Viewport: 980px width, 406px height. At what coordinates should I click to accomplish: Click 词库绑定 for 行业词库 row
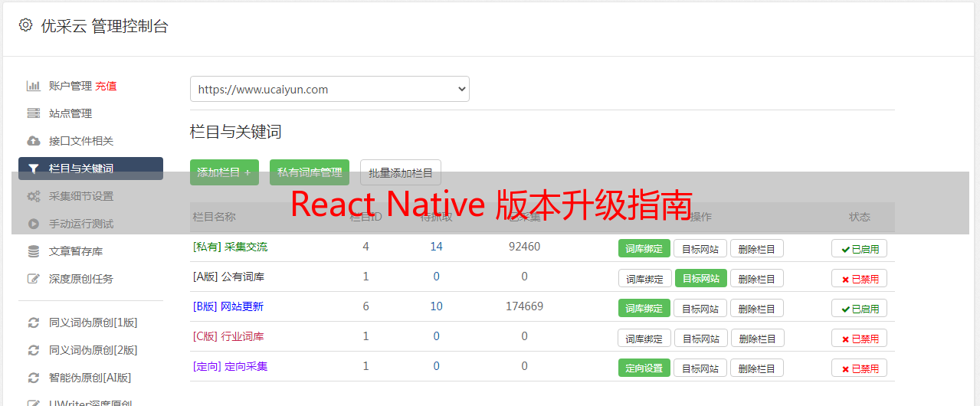(645, 338)
